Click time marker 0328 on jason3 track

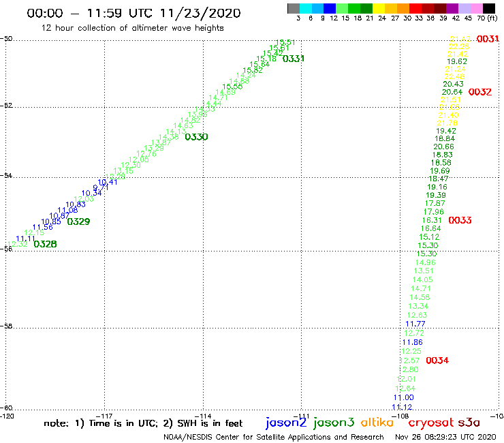click(45, 244)
